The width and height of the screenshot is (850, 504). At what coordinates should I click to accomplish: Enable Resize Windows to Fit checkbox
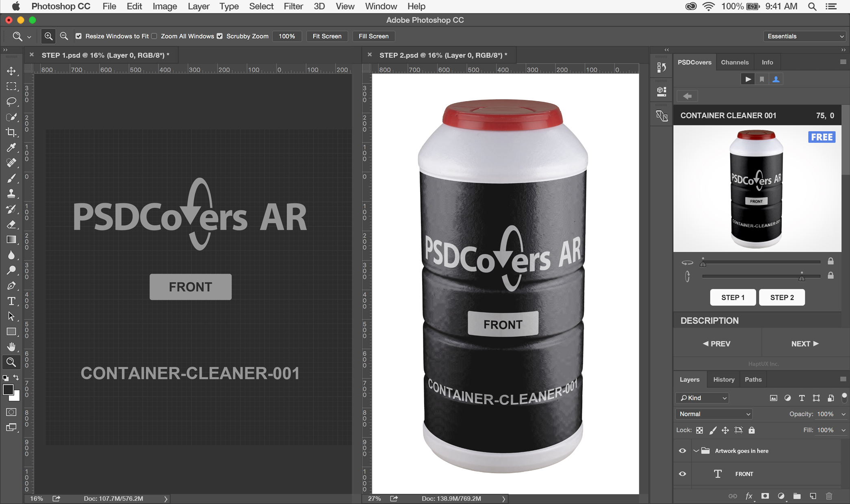tap(78, 36)
